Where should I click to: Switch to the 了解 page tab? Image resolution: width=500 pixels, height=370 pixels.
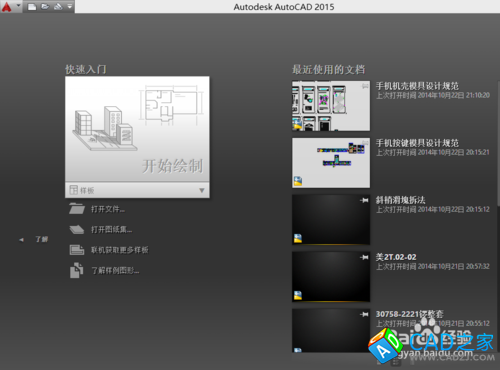coord(42,239)
